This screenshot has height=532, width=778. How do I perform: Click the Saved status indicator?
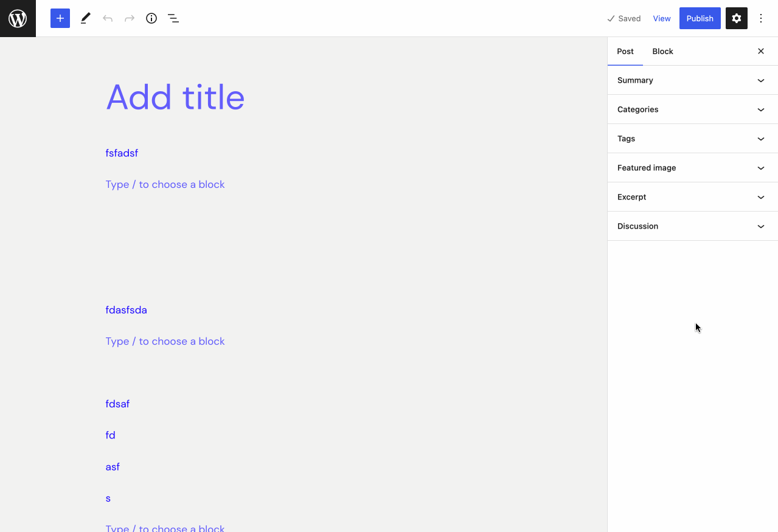624,18
